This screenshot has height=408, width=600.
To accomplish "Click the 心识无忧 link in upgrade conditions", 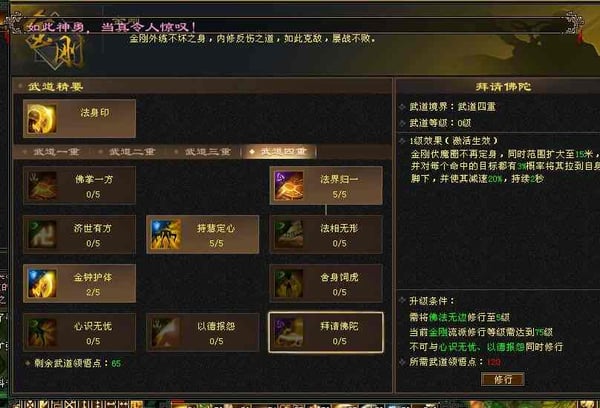I will pos(458,347).
